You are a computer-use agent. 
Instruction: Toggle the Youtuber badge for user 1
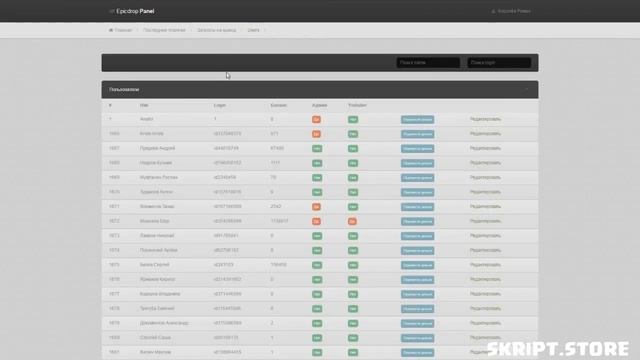[x=353, y=120]
